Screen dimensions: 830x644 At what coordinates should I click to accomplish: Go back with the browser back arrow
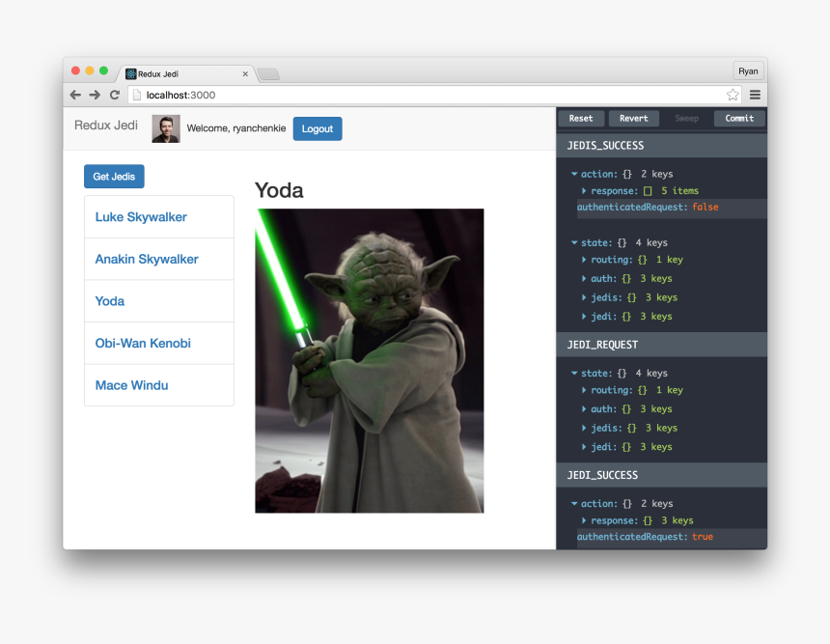tap(75, 95)
